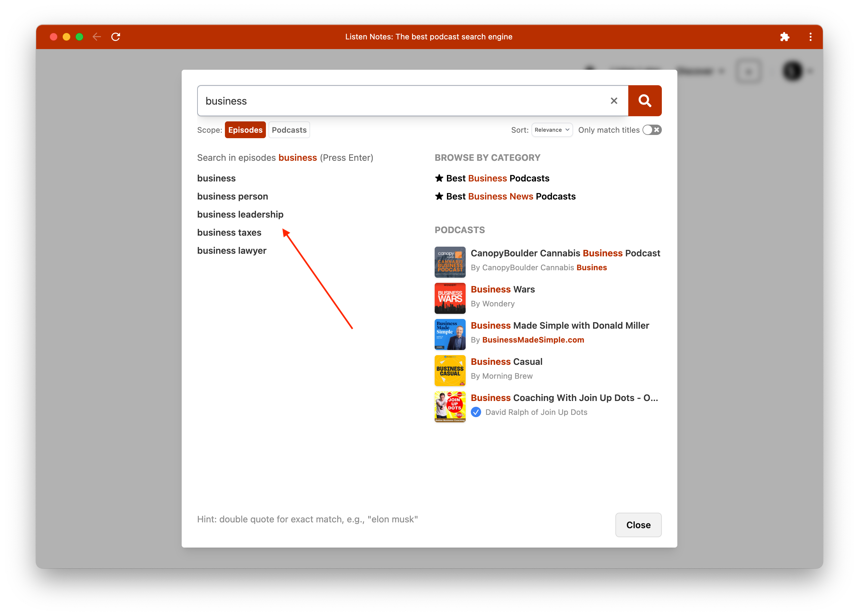Click the verified checkmark by David Ralph
This screenshot has width=859, height=616.
[x=476, y=412]
